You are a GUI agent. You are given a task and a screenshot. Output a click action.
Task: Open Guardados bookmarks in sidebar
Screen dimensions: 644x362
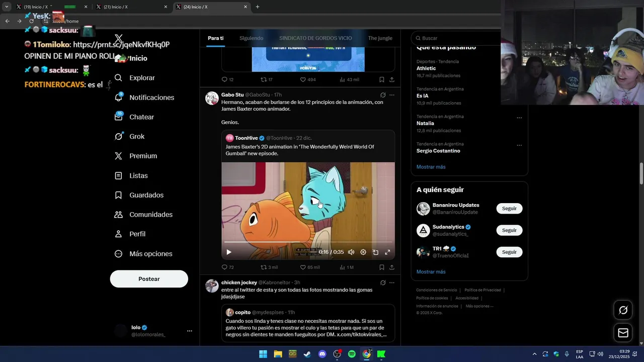(139, 195)
